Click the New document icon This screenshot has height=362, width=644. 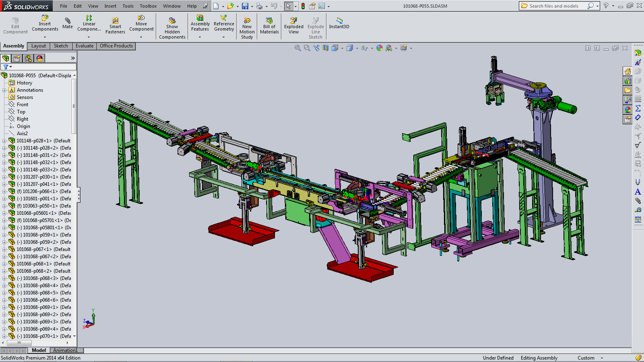(x=216, y=6)
